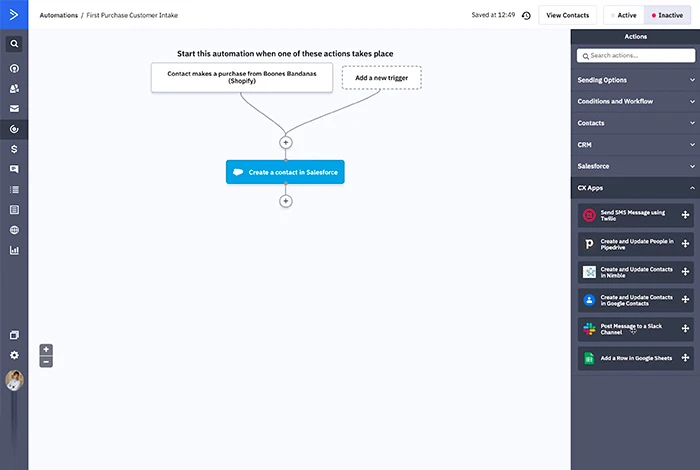Image resolution: width=700 pixels, height=470 pixels.
Task: Click the View Contacts button
Action: 567,15
